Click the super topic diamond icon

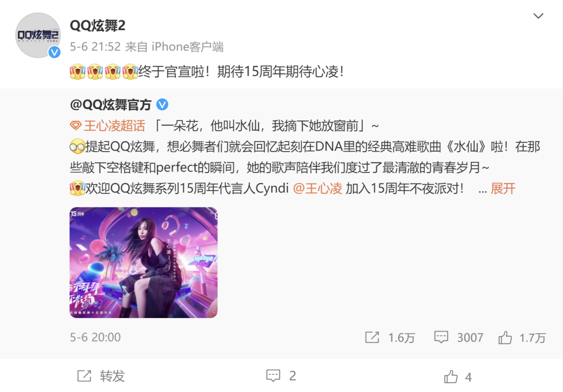tap(76, 126)
